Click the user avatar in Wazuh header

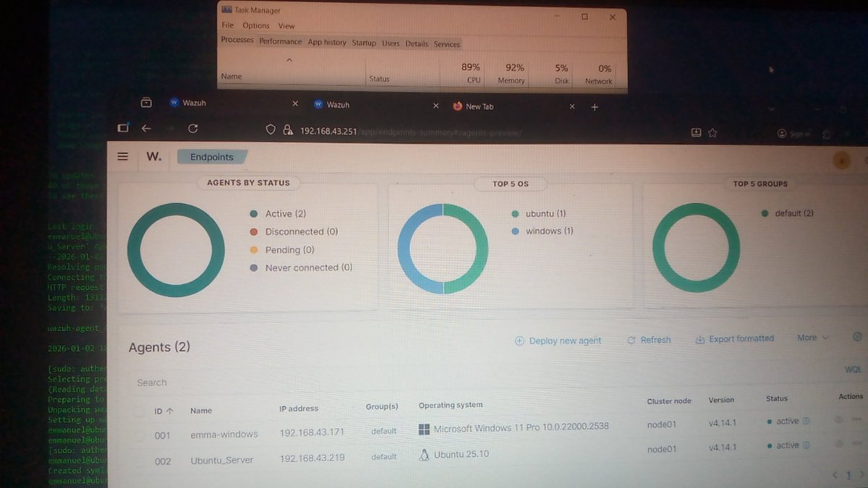click(x=841, y=160)
